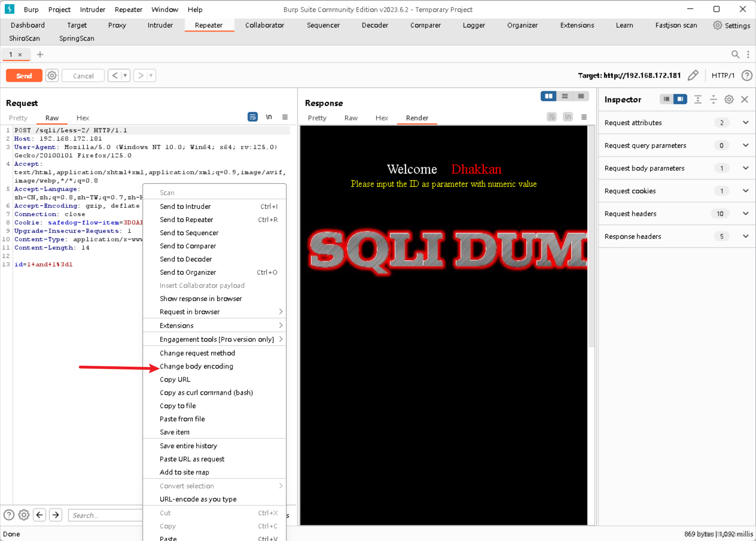Open the back history dropdown arrow
This screenshot has width=756, height=541.
pyautogui.click(x=125, y=75)
